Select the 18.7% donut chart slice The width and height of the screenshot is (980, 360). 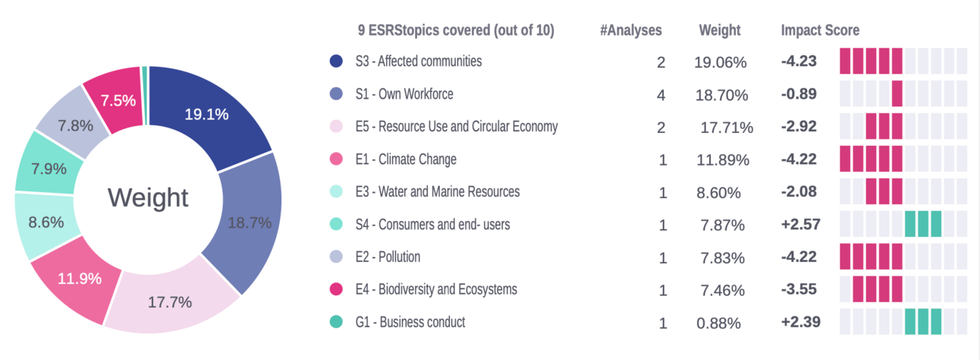[x=250, y=223]
